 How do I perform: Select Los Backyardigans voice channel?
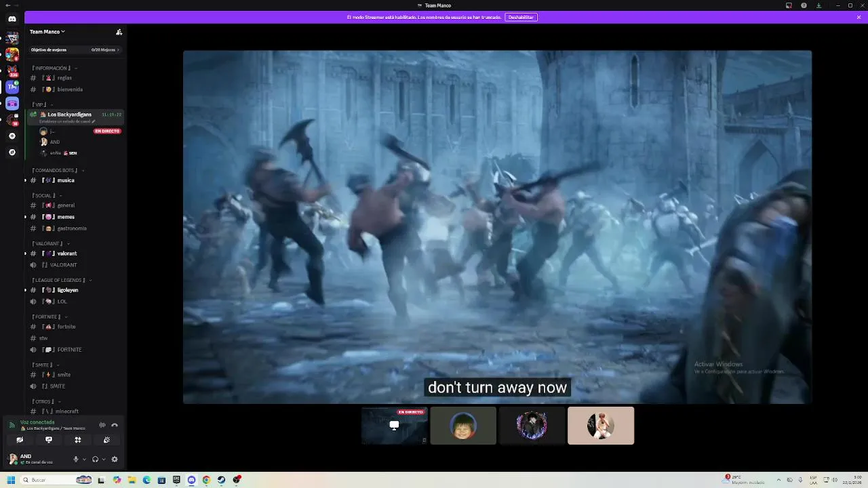75,117
